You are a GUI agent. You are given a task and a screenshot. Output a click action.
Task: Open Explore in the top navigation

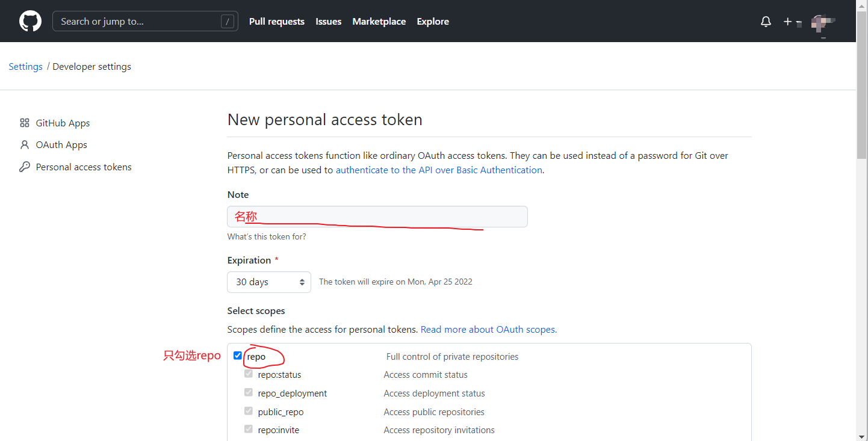click(x=433, y=22)
